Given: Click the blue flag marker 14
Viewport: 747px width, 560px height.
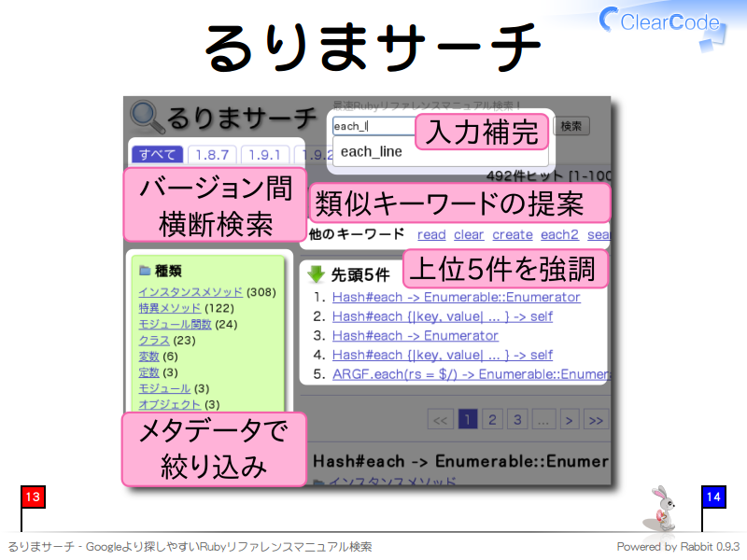Looking at the screenshot, I should pyautogui.click(x=713, y=497).
